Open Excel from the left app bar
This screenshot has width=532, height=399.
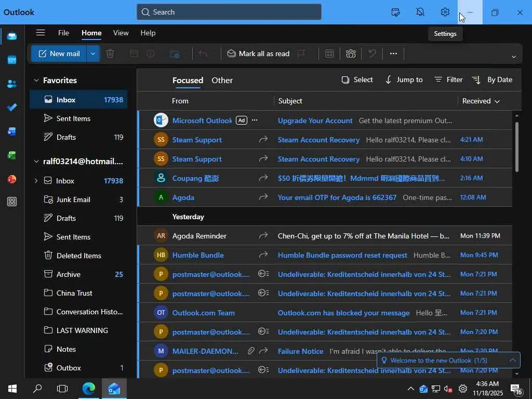pyautogui.click(x=12, y=155)
